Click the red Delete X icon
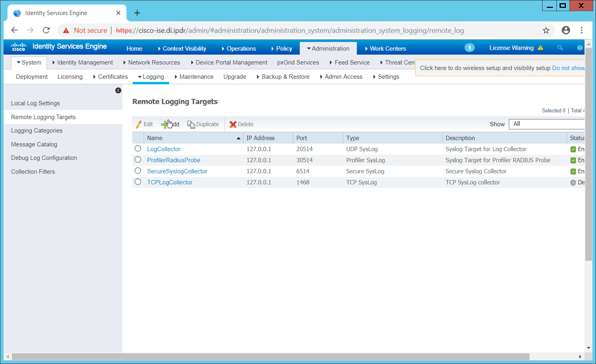 tap(233, 124)
